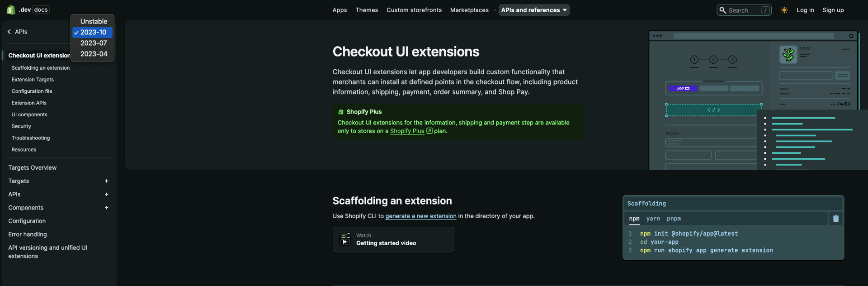Select the 2023-10 version option
This screenshot has height=286, width=868.
(93, 32)
